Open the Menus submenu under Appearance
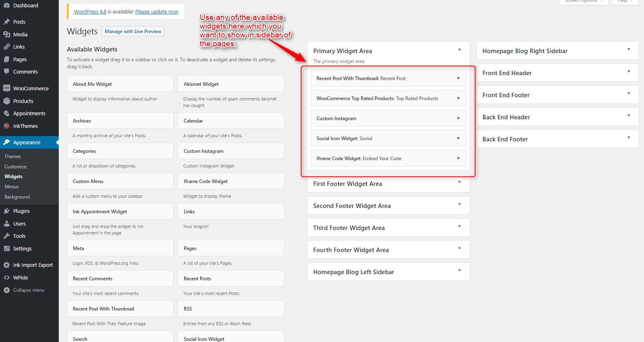 pos(12,187)
